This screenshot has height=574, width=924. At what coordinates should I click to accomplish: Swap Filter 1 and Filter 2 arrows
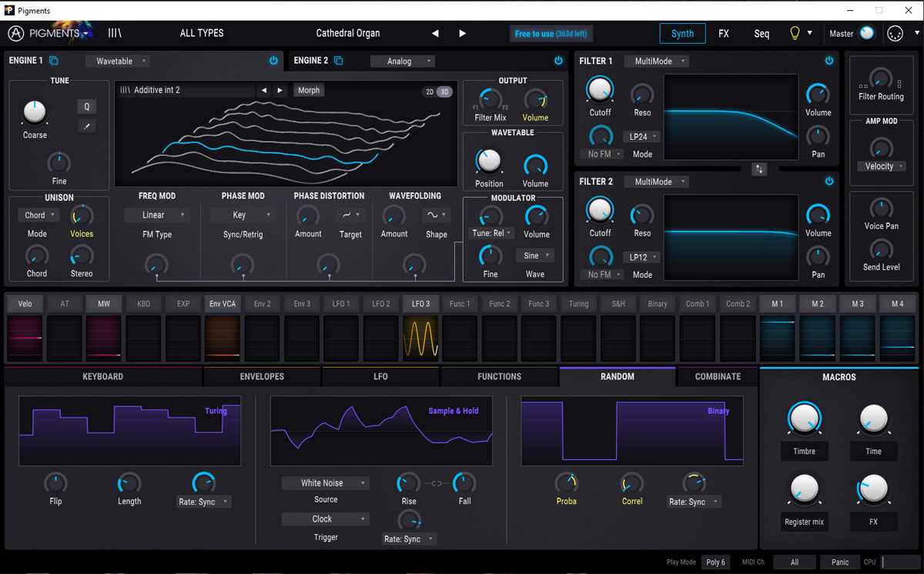coord(759,169)
